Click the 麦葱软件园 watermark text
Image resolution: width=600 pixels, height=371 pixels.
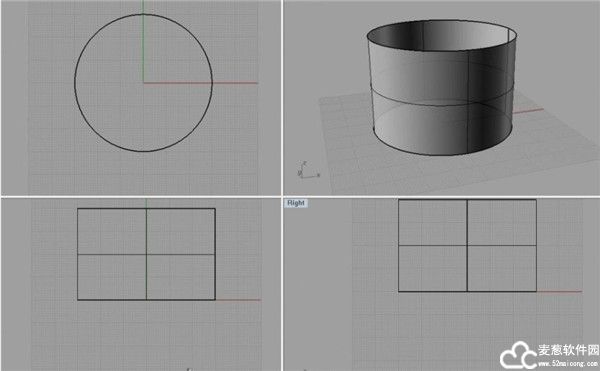tap(568, 350)
